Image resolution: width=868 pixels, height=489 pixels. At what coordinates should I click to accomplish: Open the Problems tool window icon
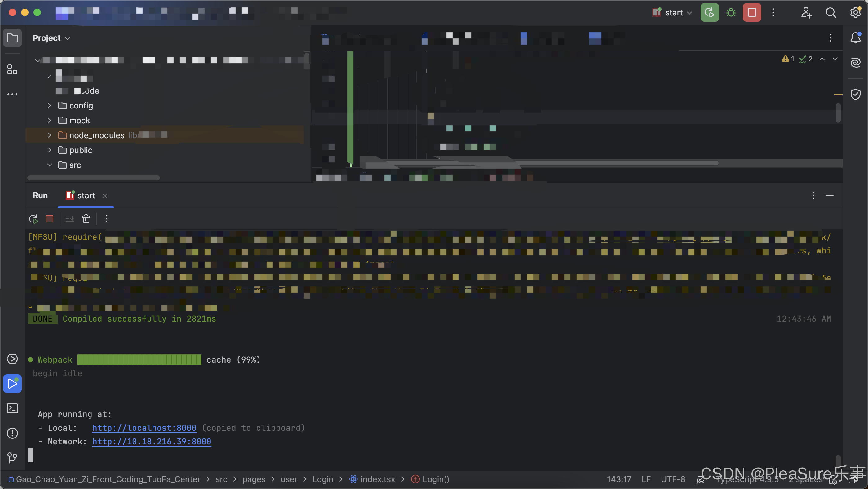[12, 433]
